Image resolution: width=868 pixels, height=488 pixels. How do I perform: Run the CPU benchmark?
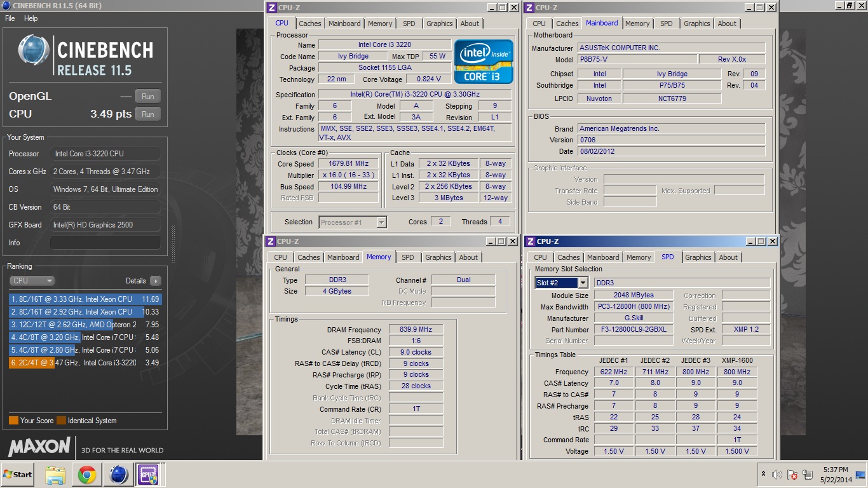pyautogui.click(x=147, y=114)
